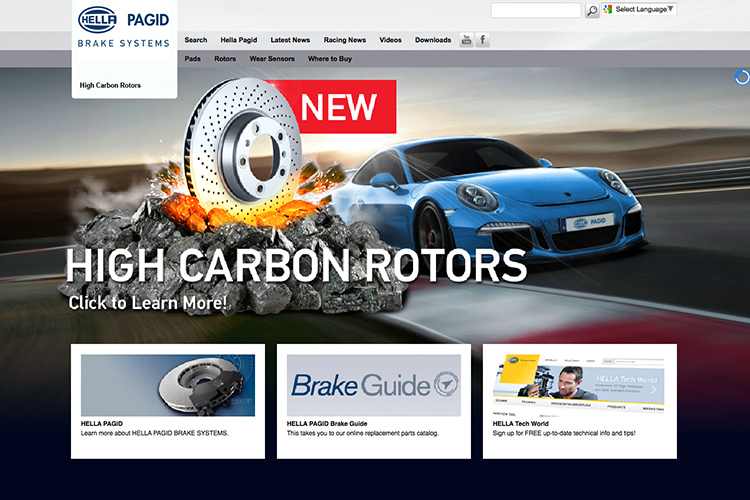Click the red NEW badge
750x500 pixels.
(x=338, y=106)
